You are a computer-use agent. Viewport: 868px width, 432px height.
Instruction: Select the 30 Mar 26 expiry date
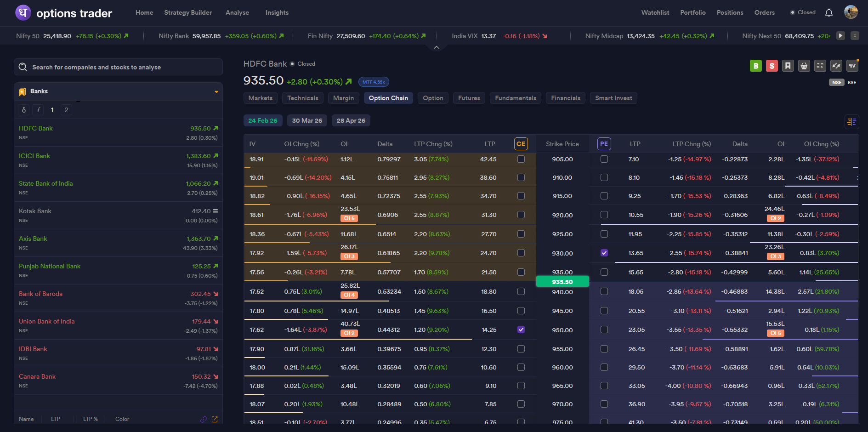pos(307,120)
